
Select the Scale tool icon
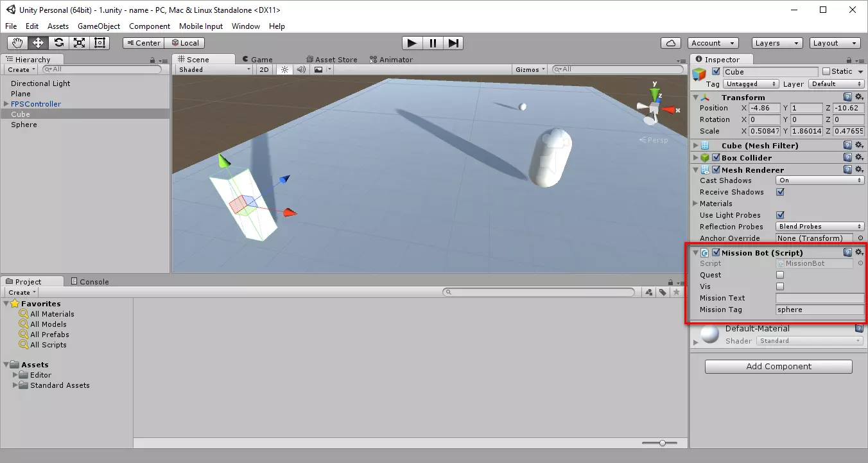tap(79, 43)
